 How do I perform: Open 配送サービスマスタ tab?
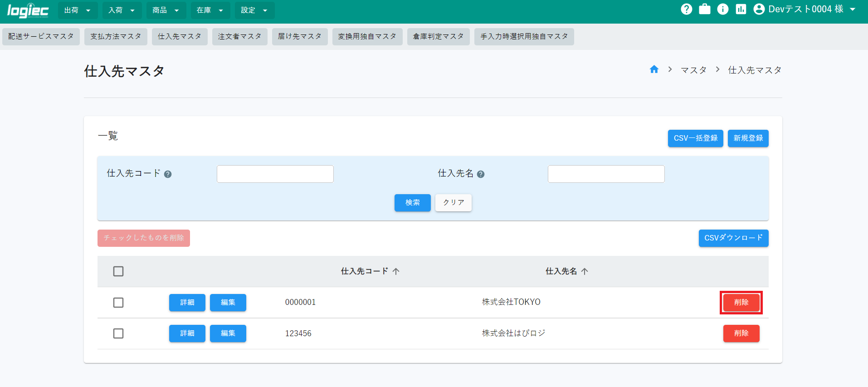click(x=41, y=37)
